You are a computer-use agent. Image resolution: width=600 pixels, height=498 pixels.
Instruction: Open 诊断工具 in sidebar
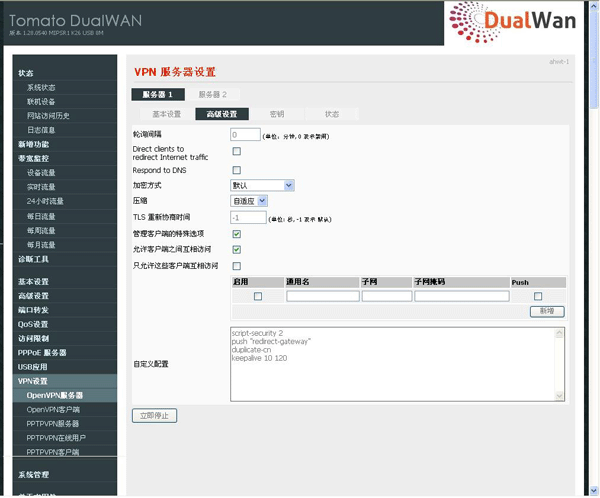pos(34,259)
